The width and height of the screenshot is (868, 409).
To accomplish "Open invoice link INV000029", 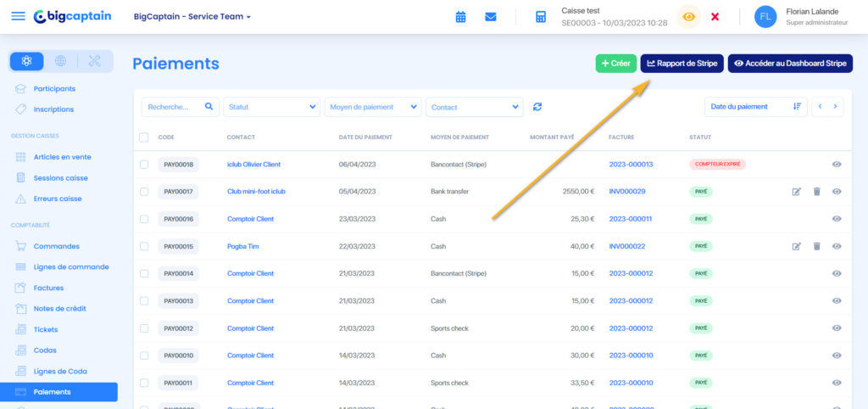I will click(627, 191).
